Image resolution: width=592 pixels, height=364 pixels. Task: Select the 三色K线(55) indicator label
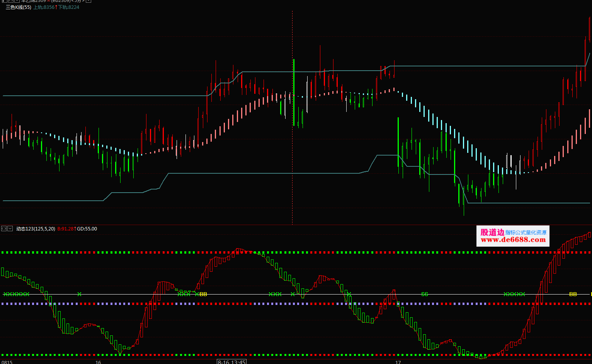(x=19, y=7)
